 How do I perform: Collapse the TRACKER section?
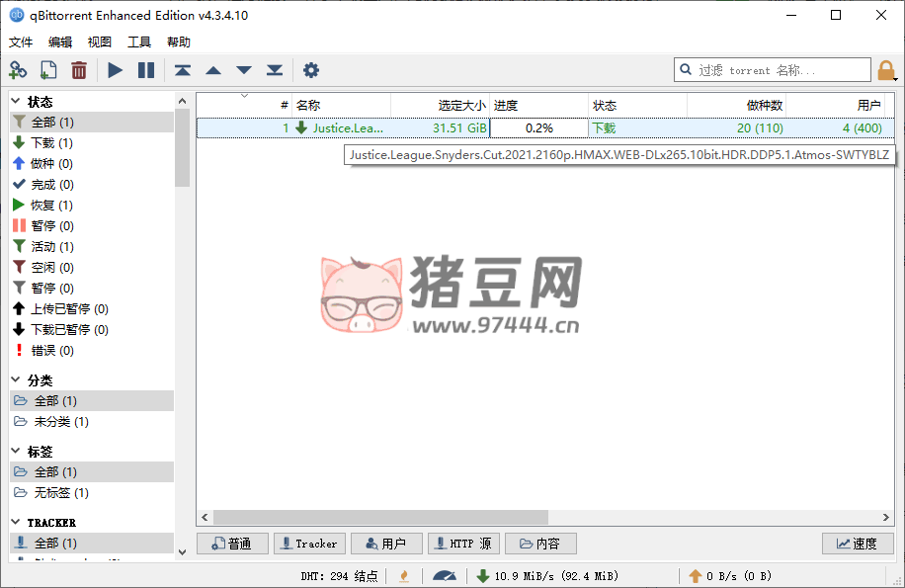point(17,522)
